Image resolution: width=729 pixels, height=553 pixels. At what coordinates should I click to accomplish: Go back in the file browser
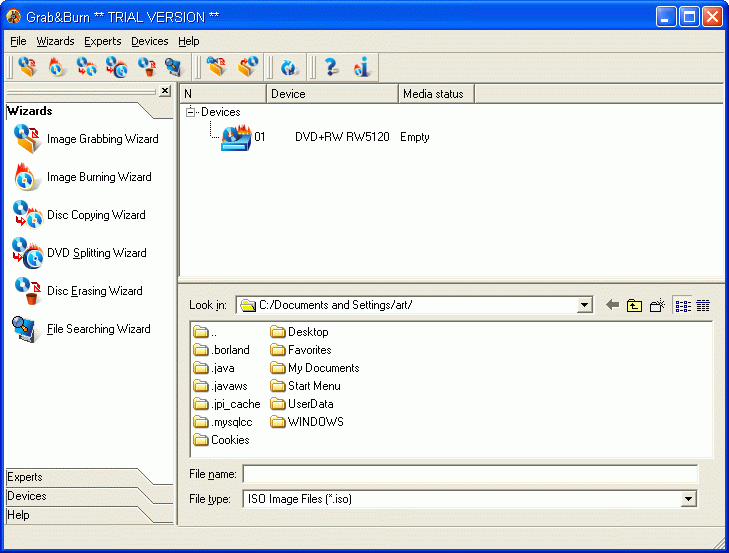pos(612,305)
